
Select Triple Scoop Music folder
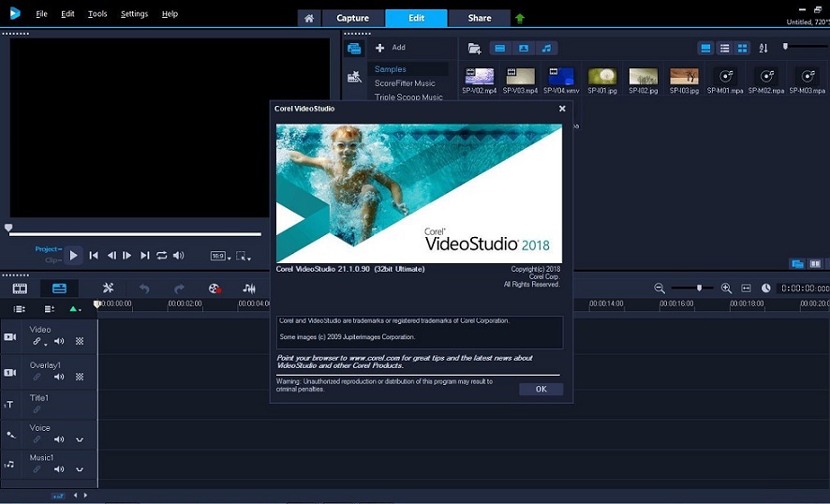click(408, 96)
